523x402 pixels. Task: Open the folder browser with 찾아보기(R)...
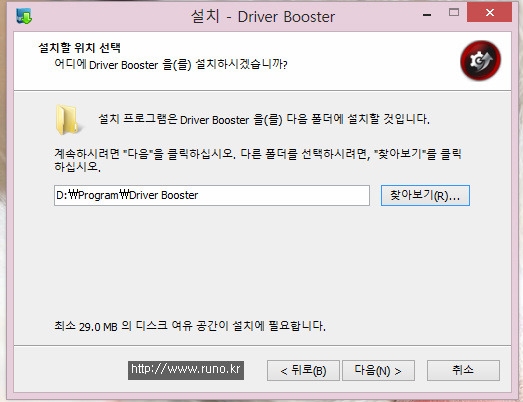pos(425,195)
